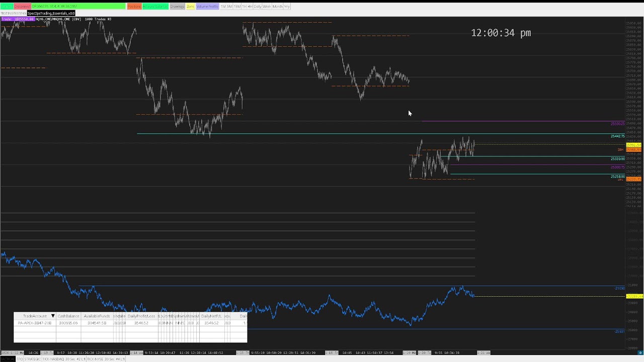Open the TACTICAL chartbook tab
The height and width of the screenshot is (362, 644).
8,359
